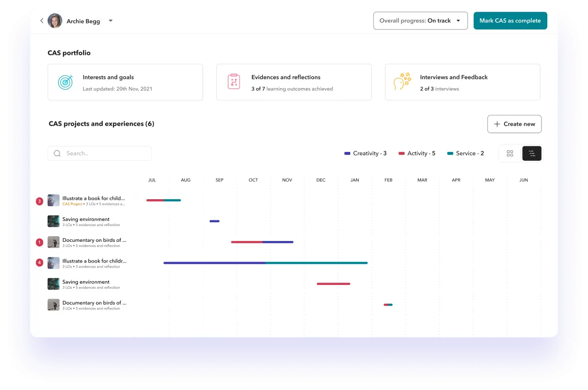588x390 pixels.
Task: Click the Documentary on birds progress bar
Action: (x=262, y=242)
